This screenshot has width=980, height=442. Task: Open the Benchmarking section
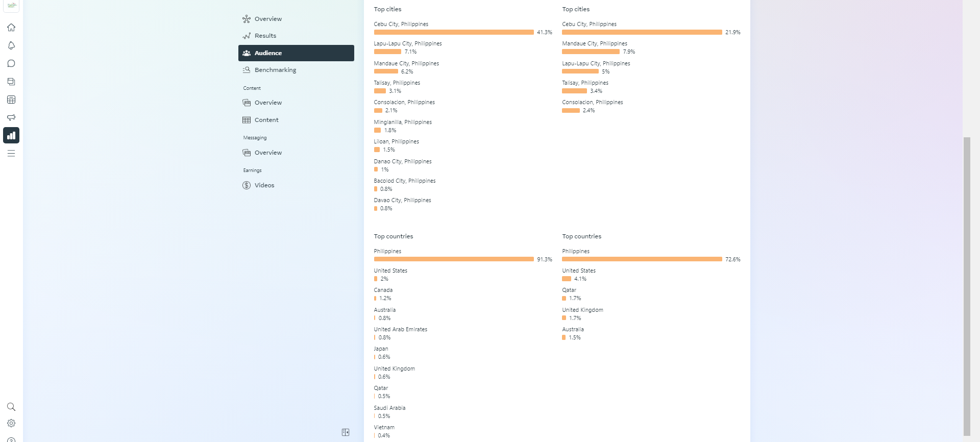296,70
